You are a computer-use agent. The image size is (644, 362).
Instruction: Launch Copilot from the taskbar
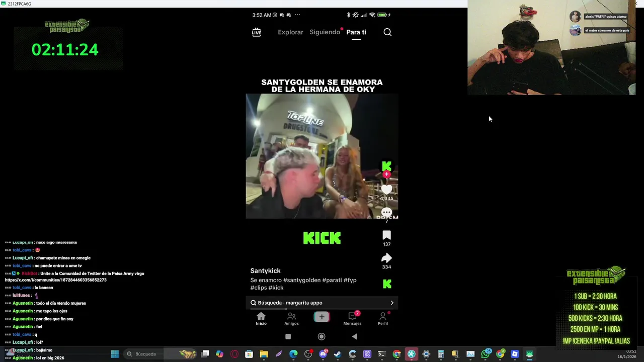(219, 354)
